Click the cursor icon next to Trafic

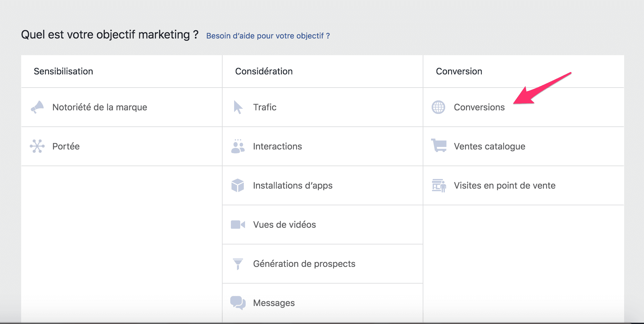[238, 107]
